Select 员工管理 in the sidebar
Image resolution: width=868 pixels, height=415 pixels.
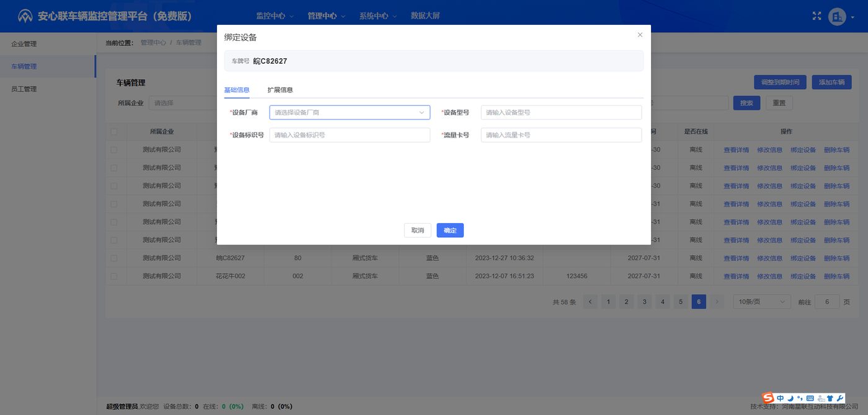(x=48, y=89)
